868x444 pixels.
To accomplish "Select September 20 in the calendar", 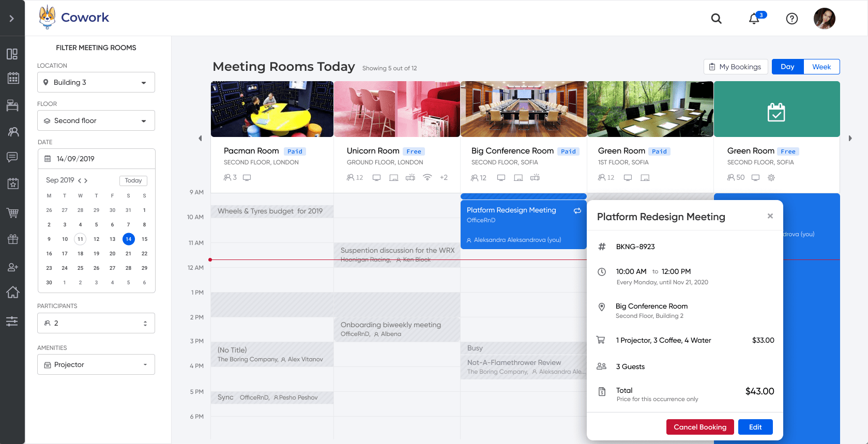I will click(112, 253).
